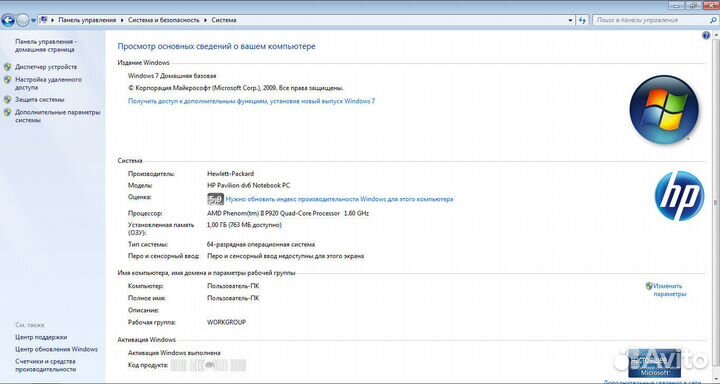Screen dimensions: 720x384
Task: Open Дополнительные параметры системы link
Action: pyautogui.click(x=57, y=116)
